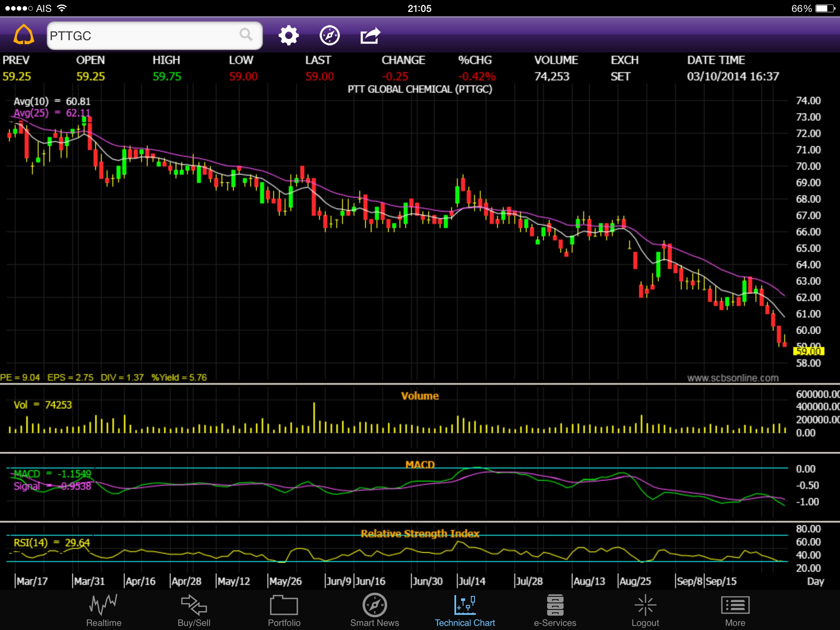Open the More menu tab
Image resolution: width=840 pixels, height=630 pixels.
pos(735,610)
